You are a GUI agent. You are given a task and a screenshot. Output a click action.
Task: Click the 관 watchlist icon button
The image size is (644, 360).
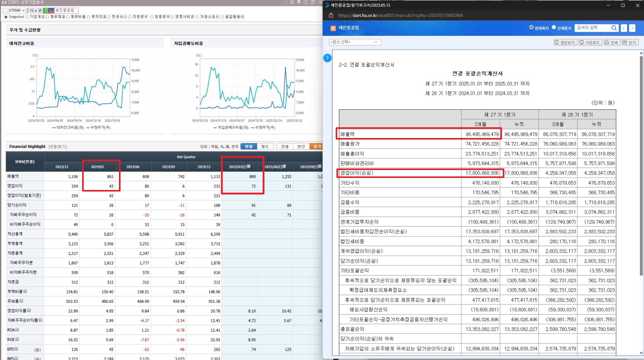click(40, 10)
